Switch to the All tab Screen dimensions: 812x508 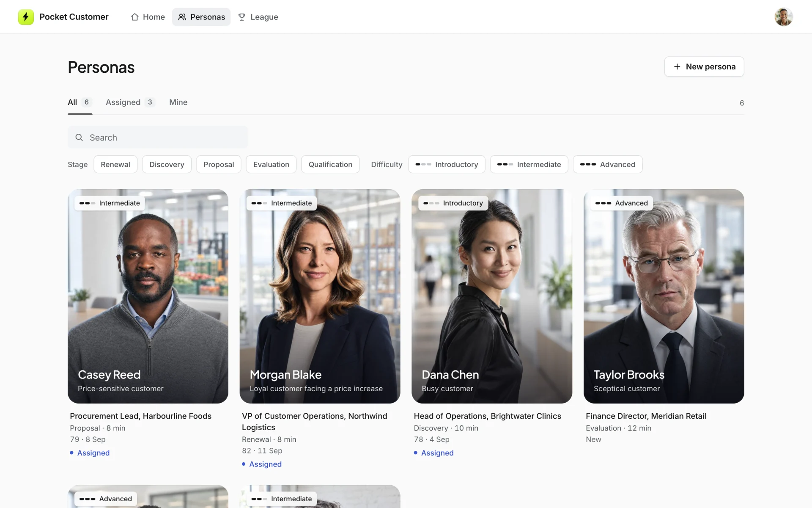(x=80, y=102)
